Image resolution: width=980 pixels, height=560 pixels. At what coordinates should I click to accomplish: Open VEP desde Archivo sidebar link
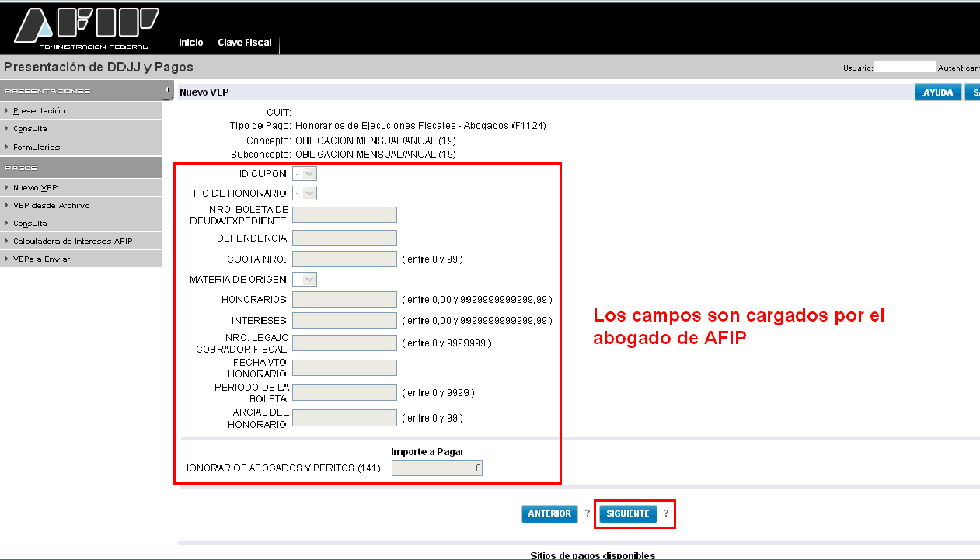point(51,206)
